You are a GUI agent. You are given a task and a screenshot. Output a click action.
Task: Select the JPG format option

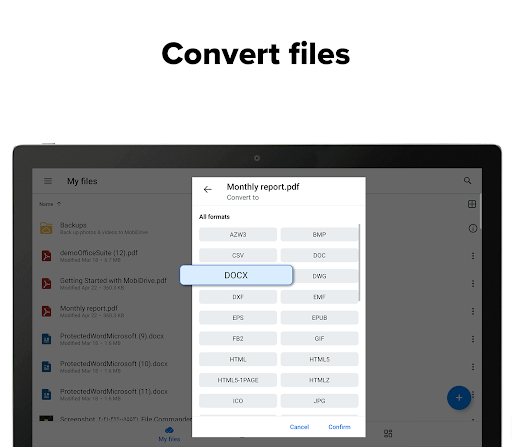319,401
